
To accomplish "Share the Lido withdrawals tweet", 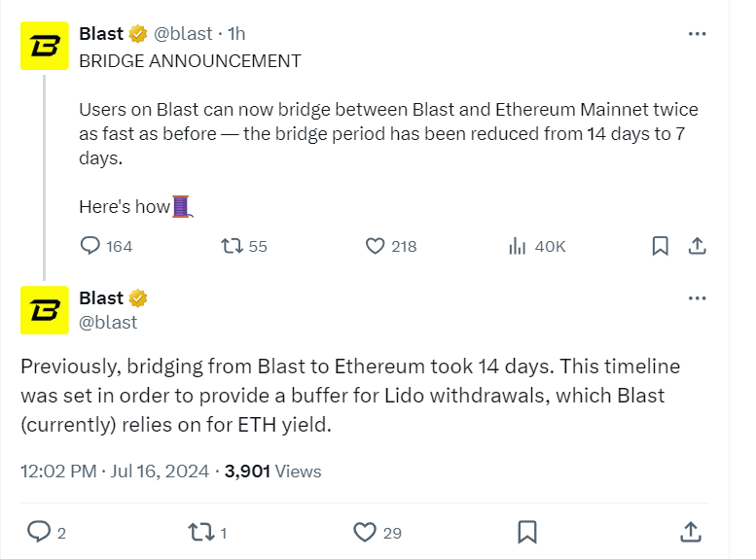I will (x=691, y=533).
